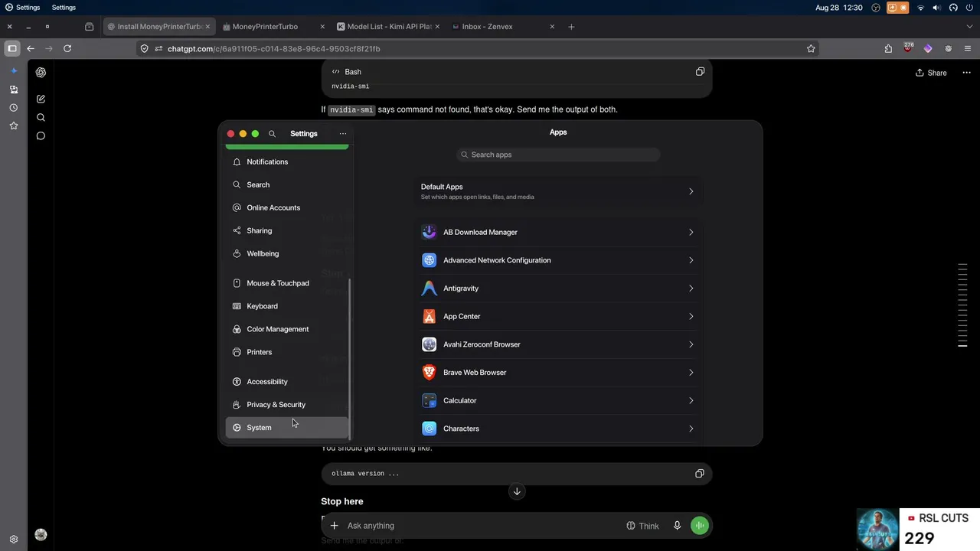
Task: Click the jump-to-bottom arrow in chat
Action: click(517, 491)
